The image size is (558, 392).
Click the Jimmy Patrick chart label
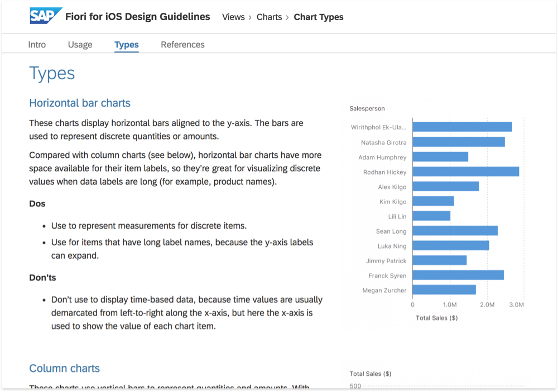pyautogui.click(x=386, y=261)
